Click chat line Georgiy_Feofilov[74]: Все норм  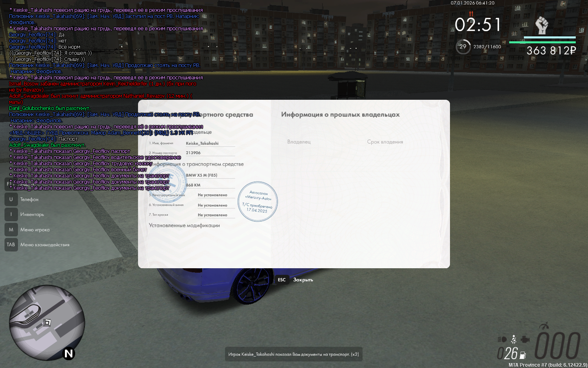click(45, 47)
